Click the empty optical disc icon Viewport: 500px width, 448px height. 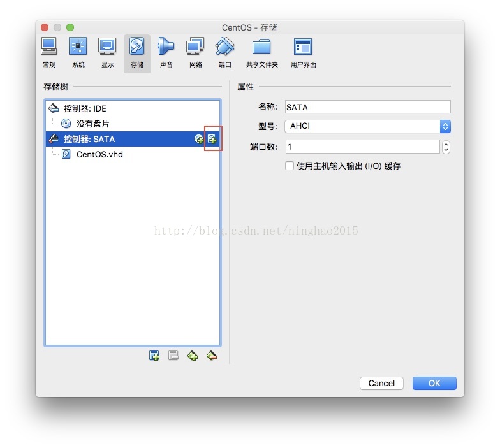66,124
